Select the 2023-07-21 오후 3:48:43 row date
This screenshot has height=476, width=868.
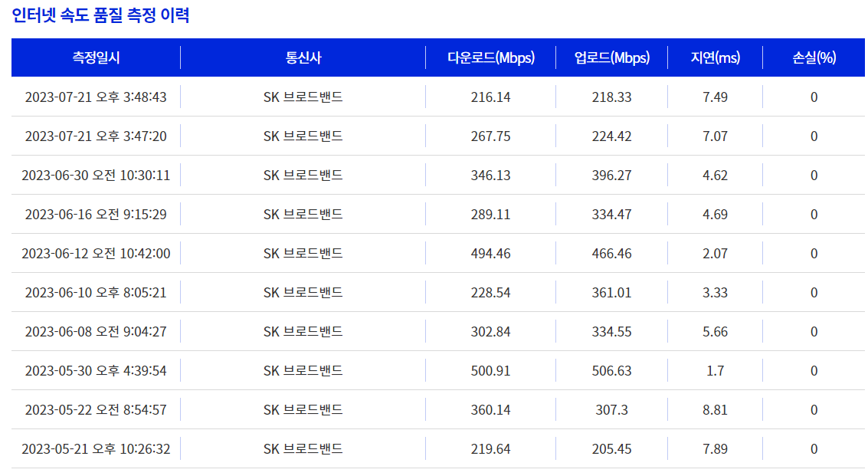point(96,97)
